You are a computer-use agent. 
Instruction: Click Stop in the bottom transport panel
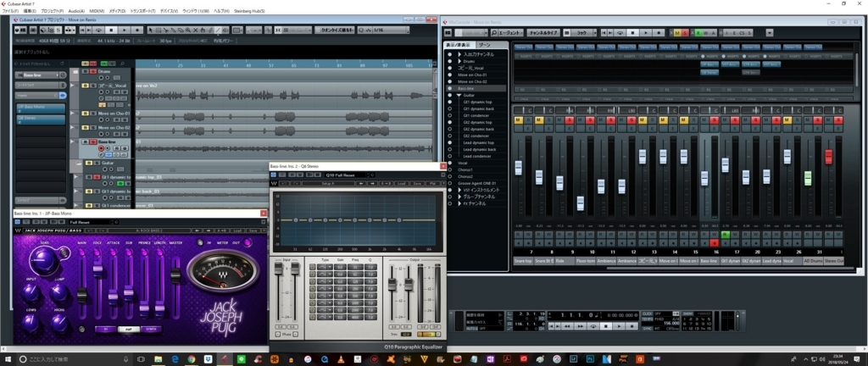[606, 326]
